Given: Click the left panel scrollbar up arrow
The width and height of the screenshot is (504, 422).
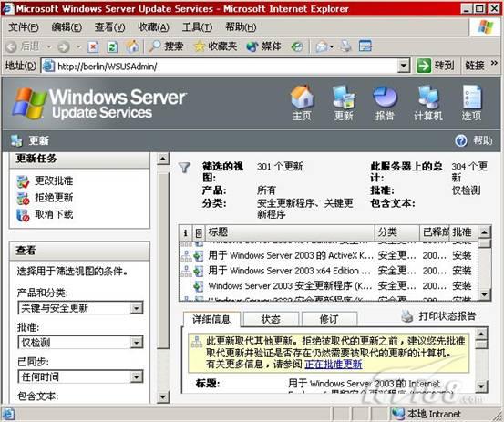Looking at the screenshot, I should point(163,160).
